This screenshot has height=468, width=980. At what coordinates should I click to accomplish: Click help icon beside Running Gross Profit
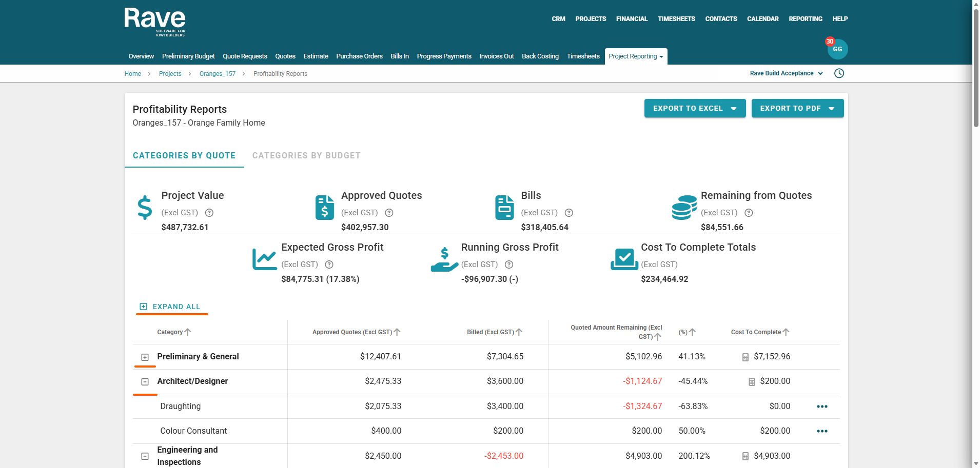509,264
